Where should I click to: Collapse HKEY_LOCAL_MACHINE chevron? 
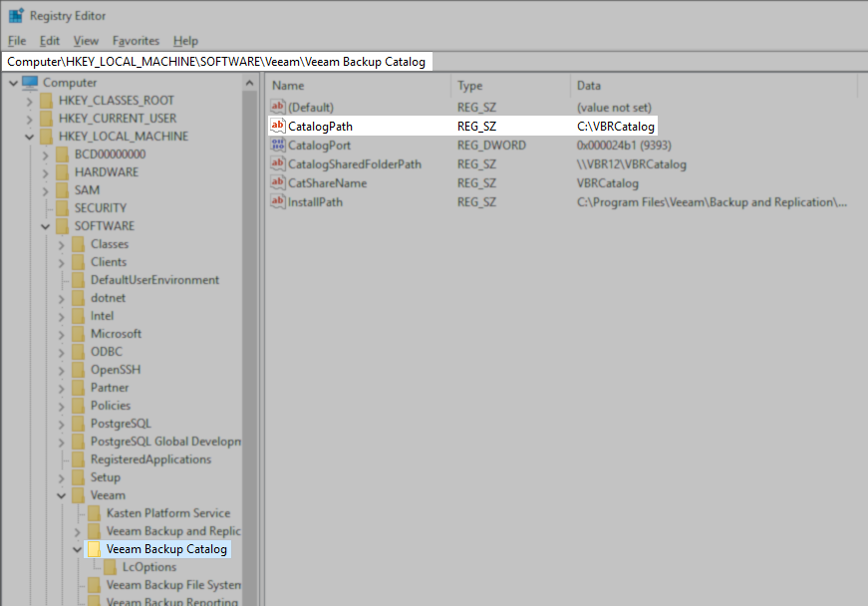29,137
